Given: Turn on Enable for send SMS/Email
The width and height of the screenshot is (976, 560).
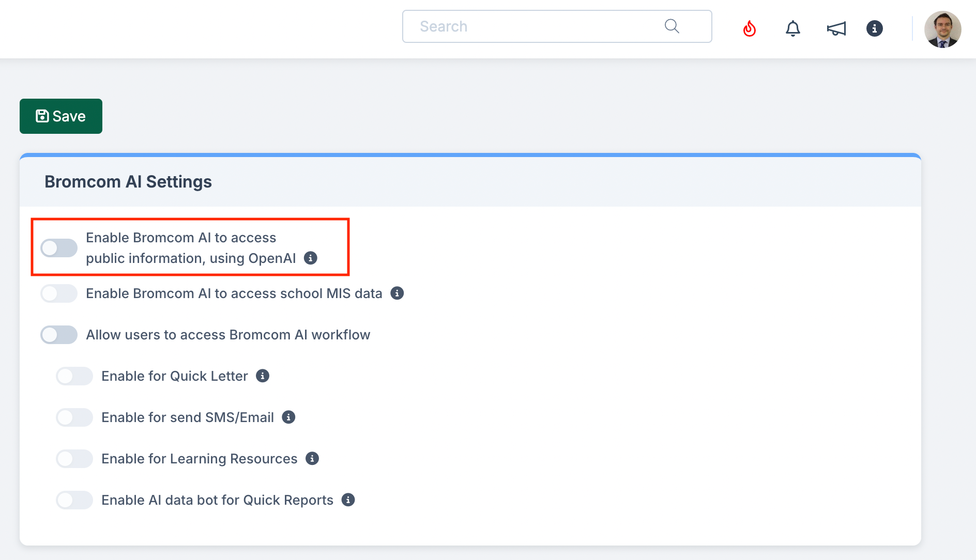Looking at the screenshot, I should 74,417.
